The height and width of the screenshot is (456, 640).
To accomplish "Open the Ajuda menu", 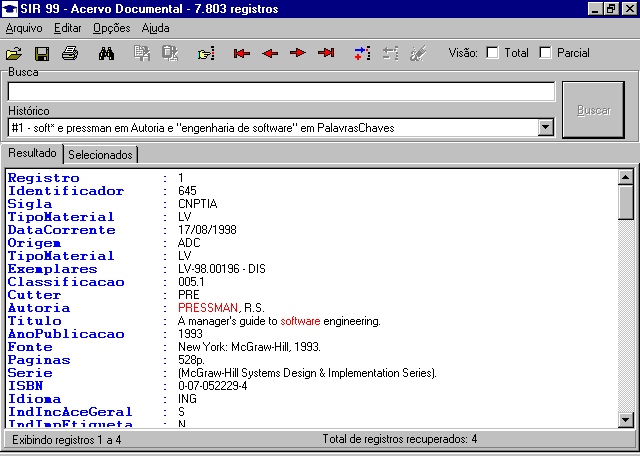I will coord(155,28).
